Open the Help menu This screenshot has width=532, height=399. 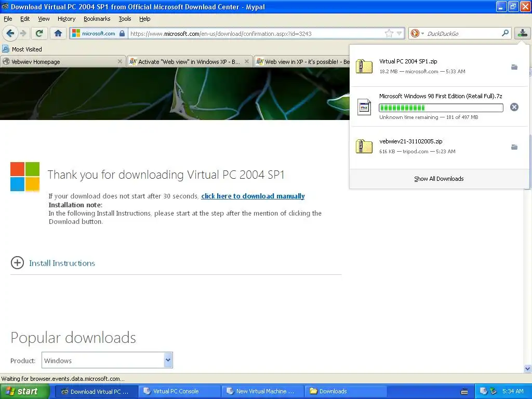[144, 19]
